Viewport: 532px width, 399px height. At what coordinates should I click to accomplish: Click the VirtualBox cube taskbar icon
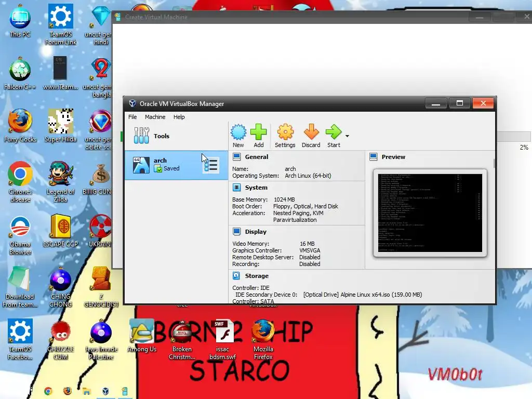[x=105, y=392]
